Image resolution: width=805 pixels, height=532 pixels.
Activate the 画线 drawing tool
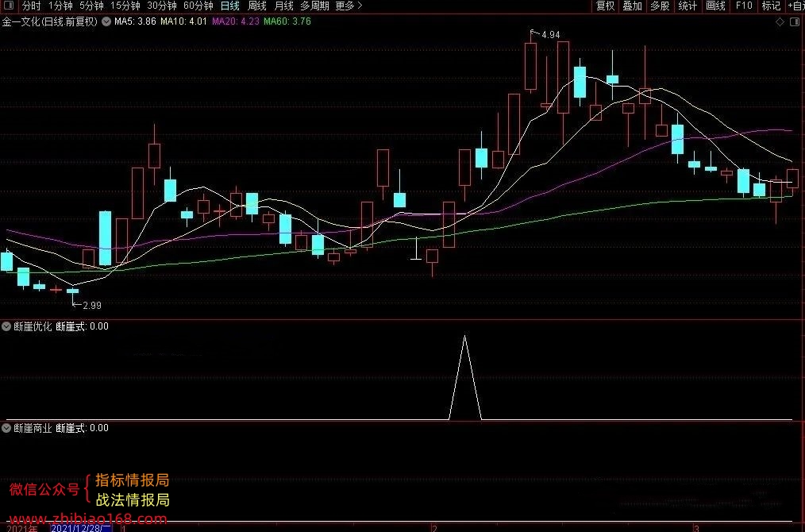715,6
